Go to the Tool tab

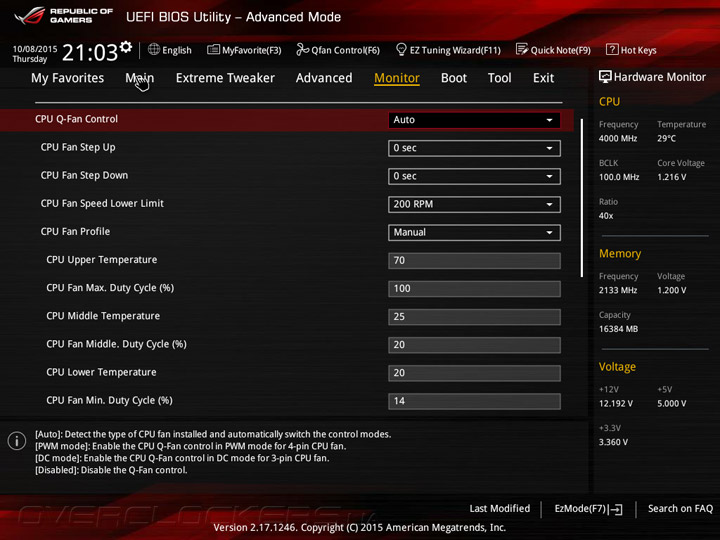[500, 78]
